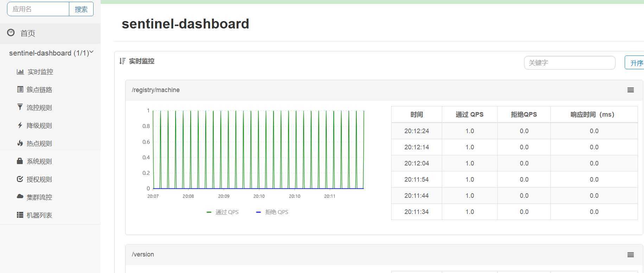Screen dimensions: 644x273
Task: Click the 搜索 search button
Action: click(81, 9)
